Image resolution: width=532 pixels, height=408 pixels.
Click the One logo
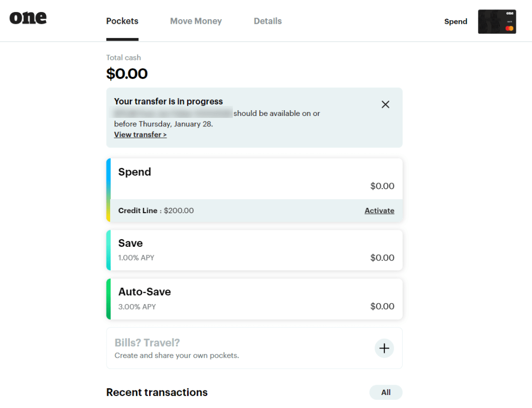click(28, 18)
